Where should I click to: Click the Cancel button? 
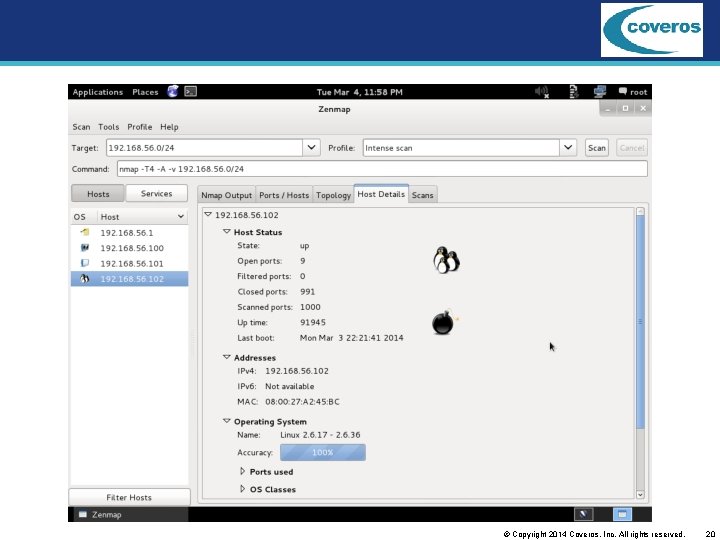[x=632, y=148]
